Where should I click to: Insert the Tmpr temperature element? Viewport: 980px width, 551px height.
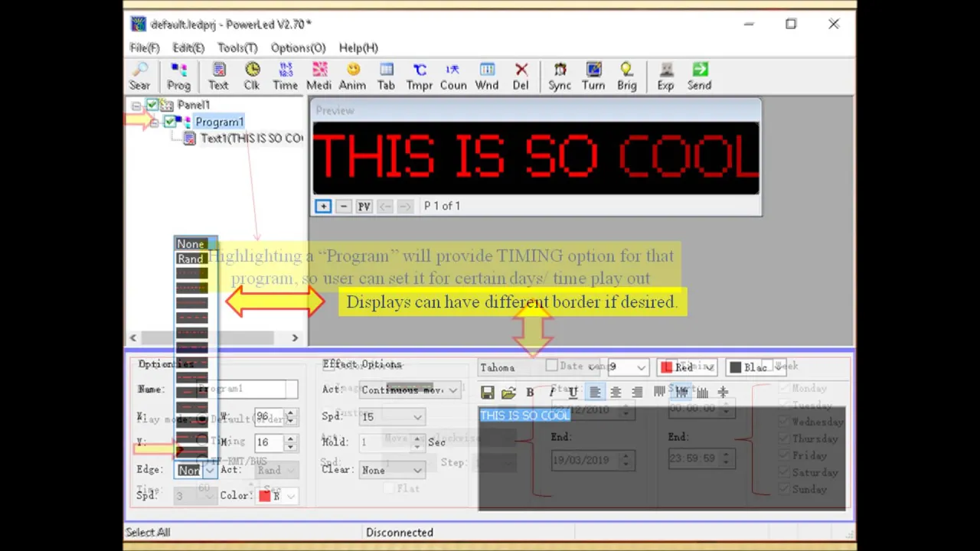click(420, 77)
